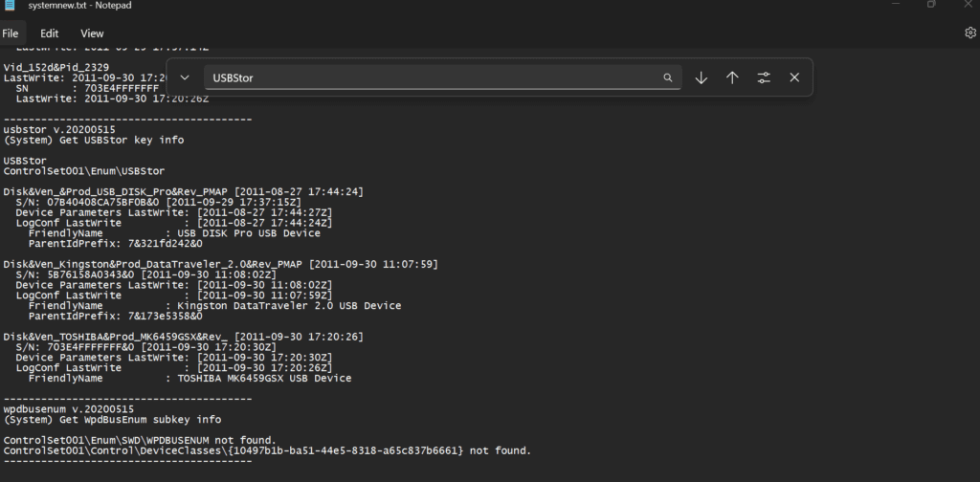Restore down the Notepad window
Screen dimensions: 980x482
coord(931,5)
